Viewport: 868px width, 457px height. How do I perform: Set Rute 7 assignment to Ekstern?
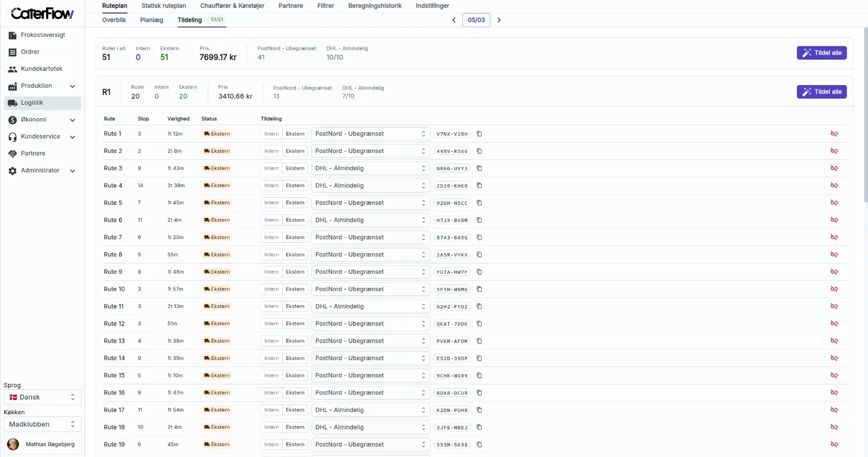point(295,237)
